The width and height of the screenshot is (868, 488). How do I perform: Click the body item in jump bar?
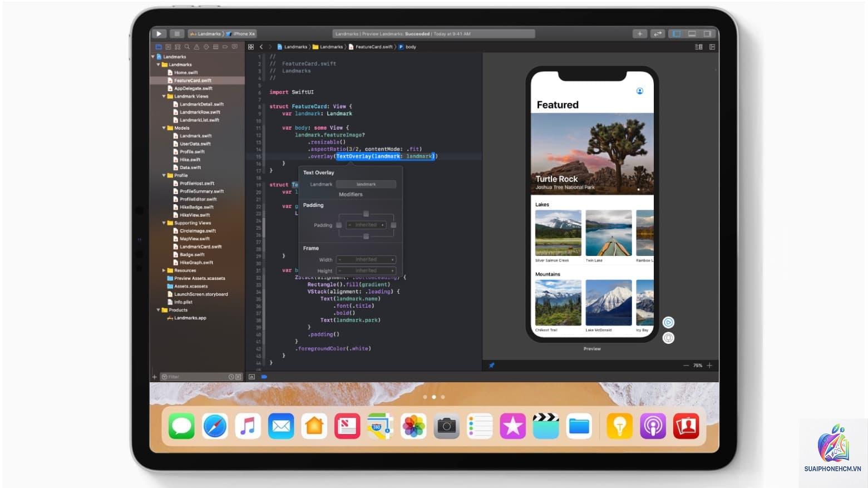[407, 47]
